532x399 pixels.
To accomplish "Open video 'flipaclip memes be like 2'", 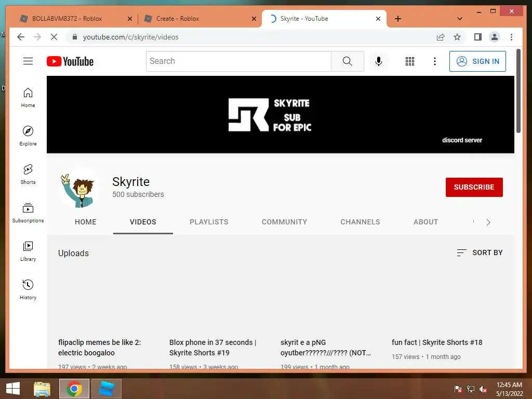I will click(99, 348).
